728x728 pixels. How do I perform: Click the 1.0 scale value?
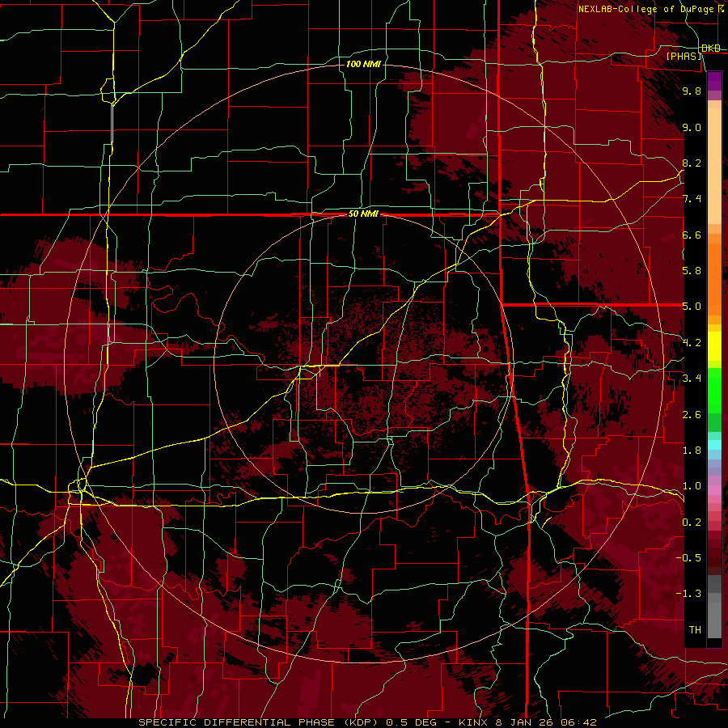[692, 486]
